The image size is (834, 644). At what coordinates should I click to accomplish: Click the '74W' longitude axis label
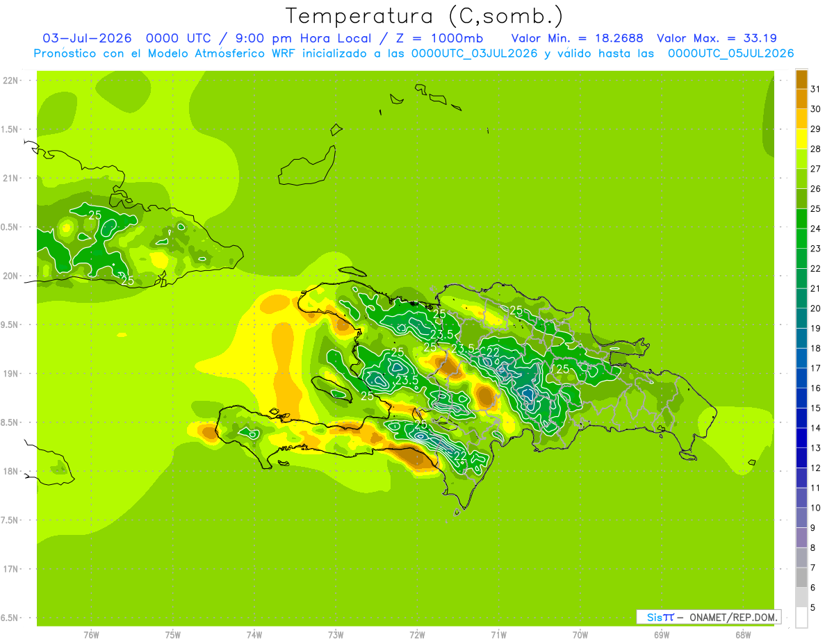(254, 635)
